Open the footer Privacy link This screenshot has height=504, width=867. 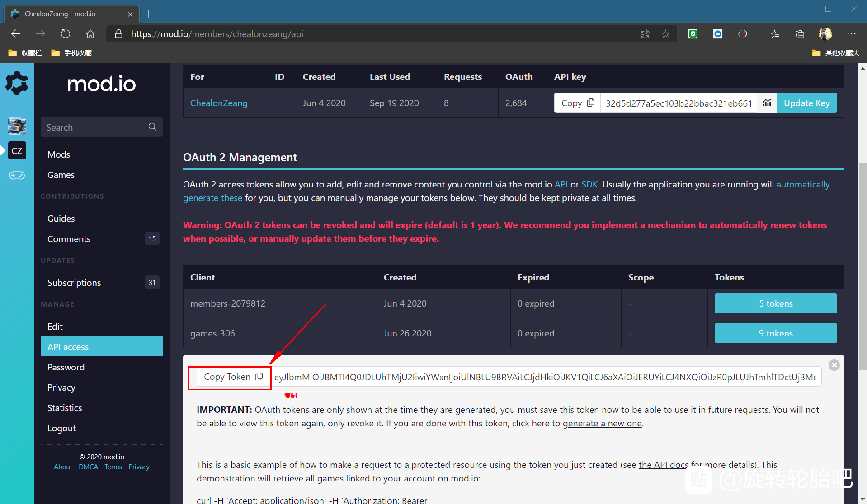[x=139, y=467]
